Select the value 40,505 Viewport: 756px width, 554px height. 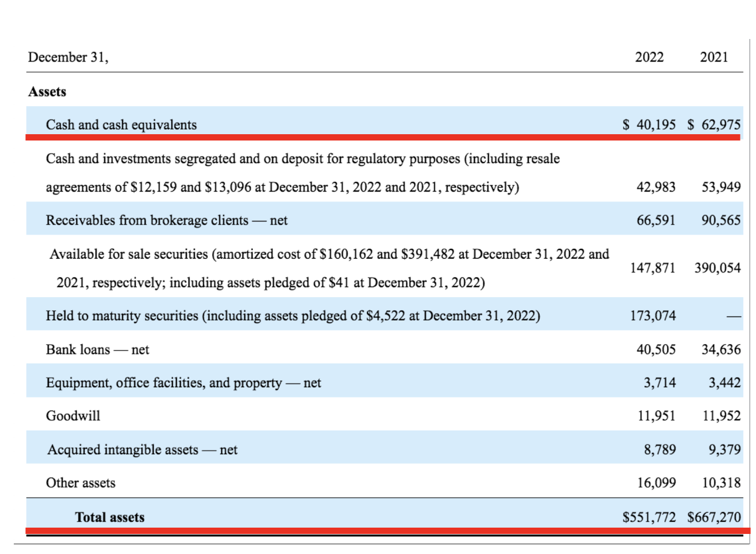(656, 349)
